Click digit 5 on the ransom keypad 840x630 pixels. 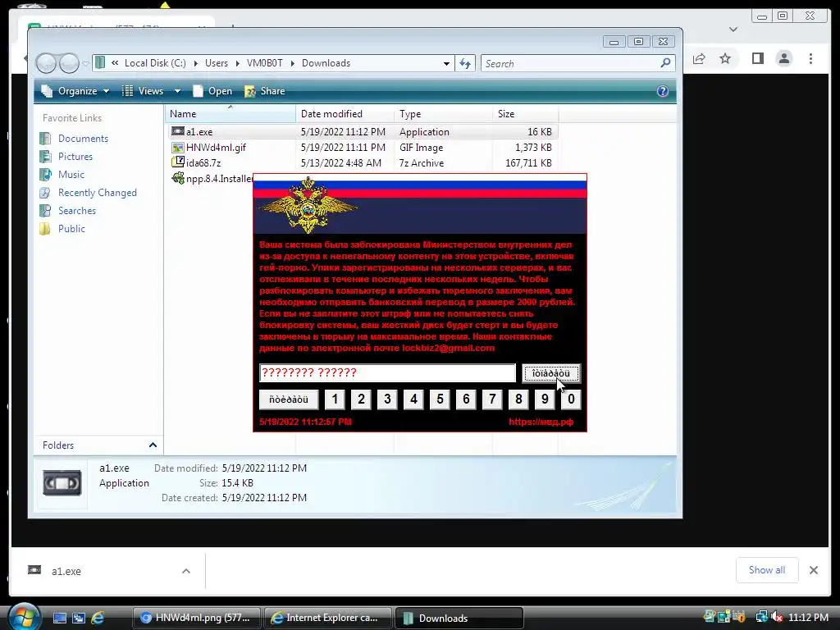click(x=440, y=399)
